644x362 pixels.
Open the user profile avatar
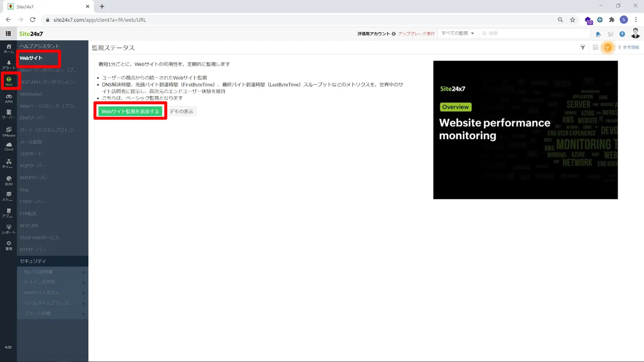[x=636, y=33]
